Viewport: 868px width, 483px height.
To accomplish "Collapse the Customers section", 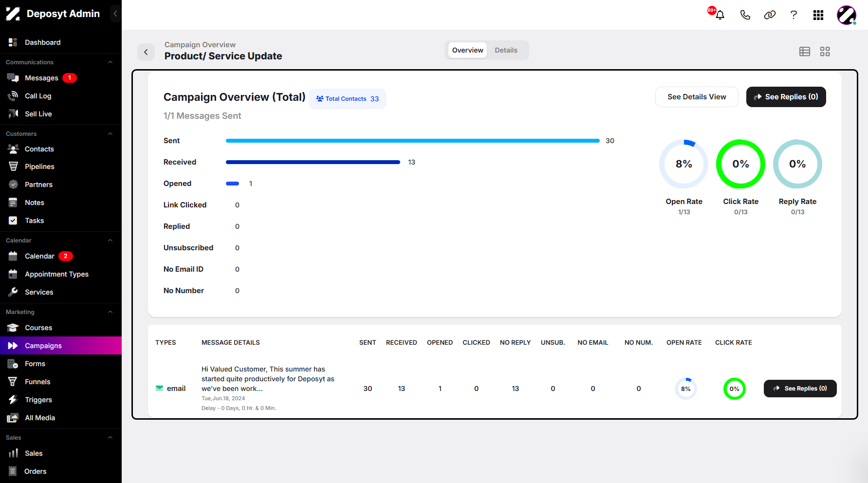I will 110,134.
